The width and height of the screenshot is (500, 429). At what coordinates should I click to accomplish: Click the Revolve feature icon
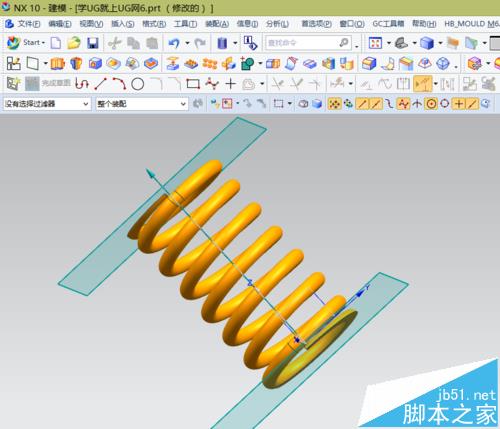[x=76, y=63]
